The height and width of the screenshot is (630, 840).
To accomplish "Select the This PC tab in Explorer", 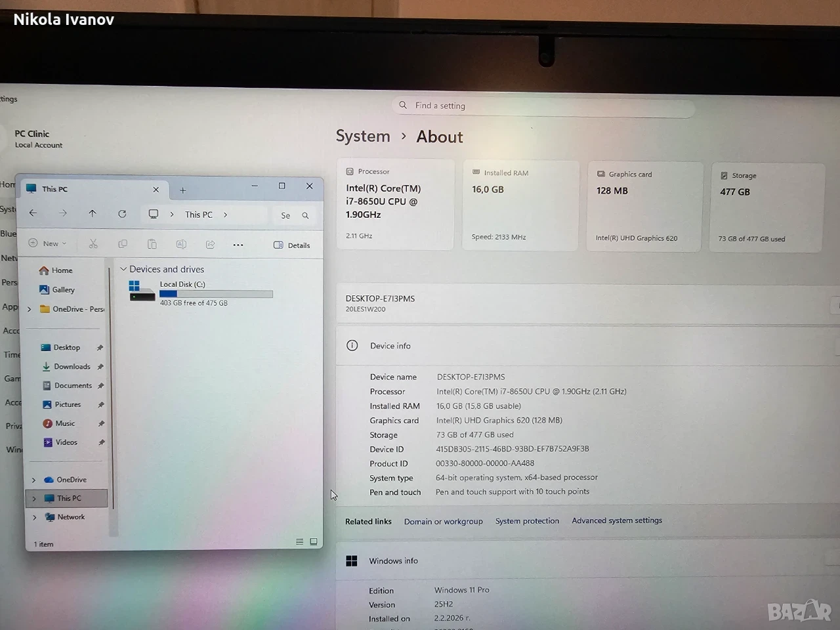I will click(x=93, y=189).
